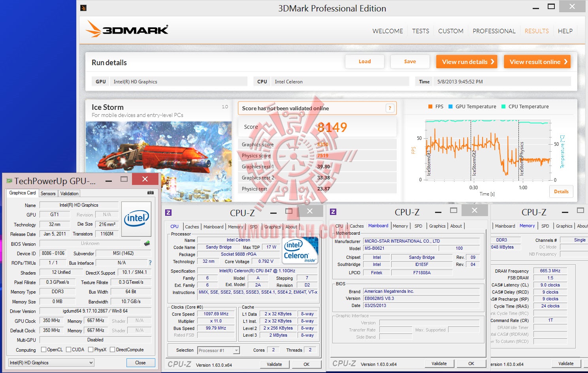
Task: Toggle the DirectCompute checkbox in GPU-Z
Action: coord(113,350)
